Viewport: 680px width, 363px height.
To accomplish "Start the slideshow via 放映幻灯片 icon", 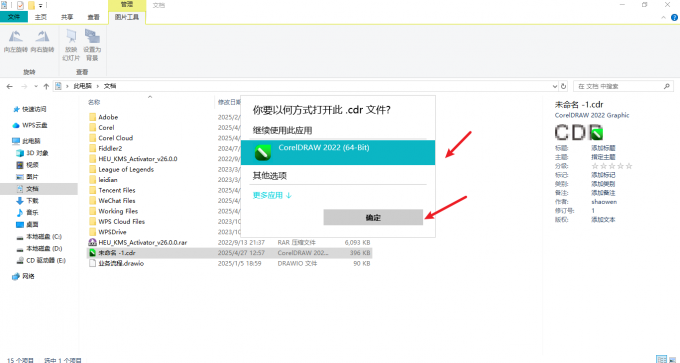I will point(71,36).
